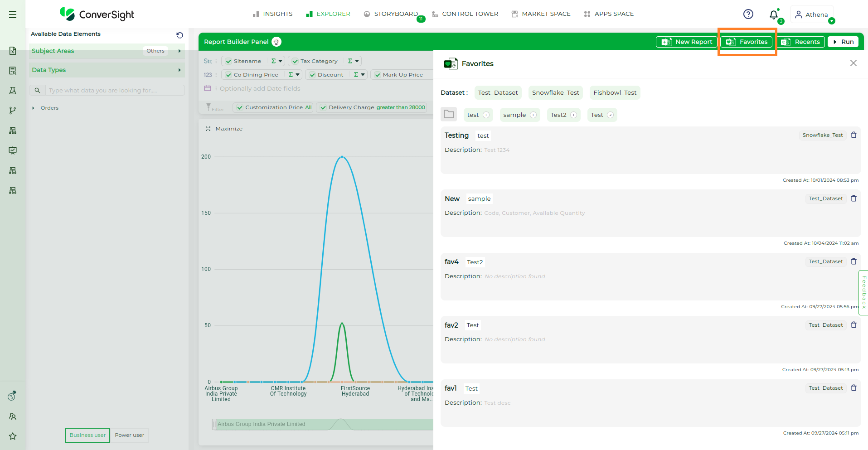
Task: Uncheck the Delivery Charge filter
Action: click(323, 107)
